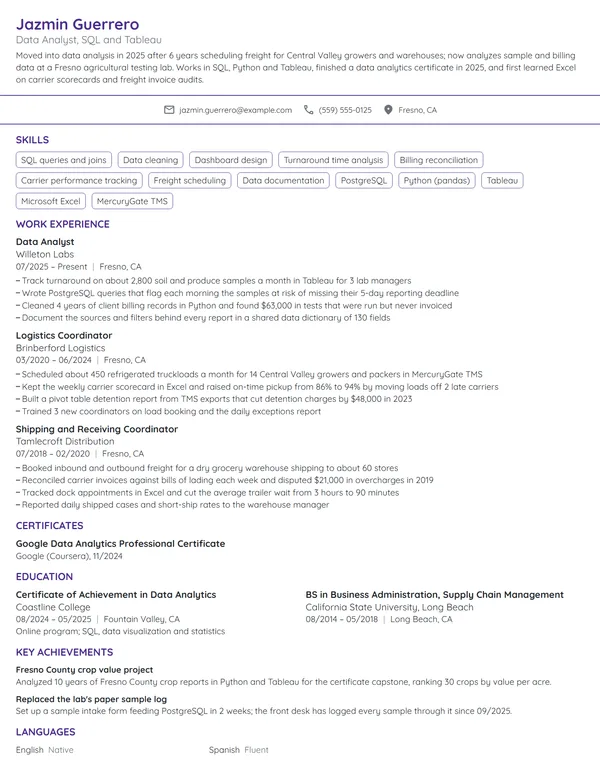The width and height of the screenshot is (600, 776).
Task: Click the name heading Jazmin Guerrero
Action: 77,24
